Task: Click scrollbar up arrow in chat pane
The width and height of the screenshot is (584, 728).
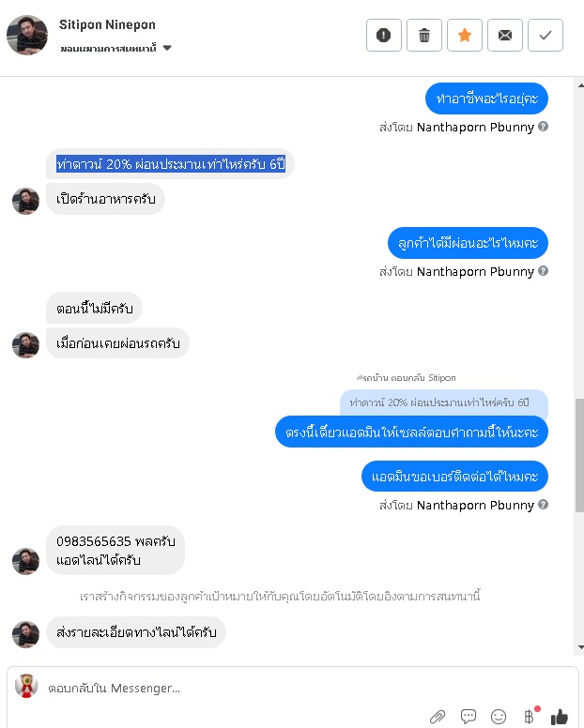Action: [580, 85]
